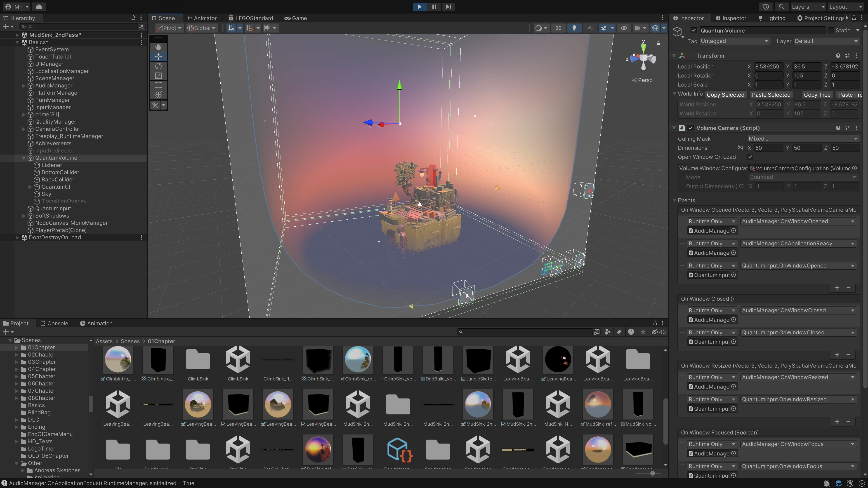
Task: Toggle the Static checkbox
Action: click(831, 30)
